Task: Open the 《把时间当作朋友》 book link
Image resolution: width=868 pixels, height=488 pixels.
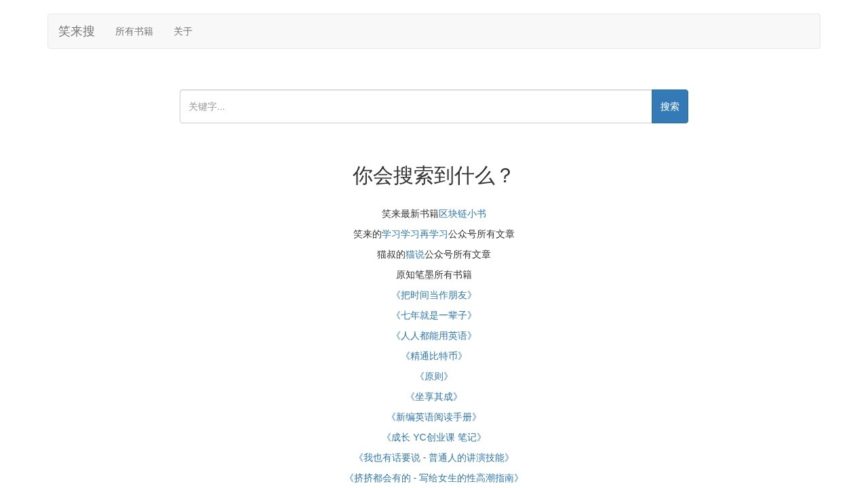Action: tap(433, 295)
